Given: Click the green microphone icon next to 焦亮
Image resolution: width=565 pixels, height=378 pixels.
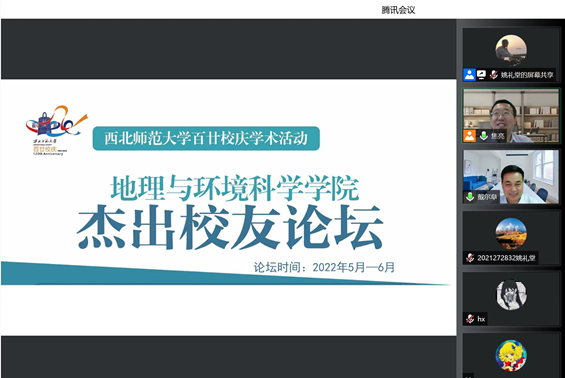Looking at the screenshot, I should tap(484, 136).
